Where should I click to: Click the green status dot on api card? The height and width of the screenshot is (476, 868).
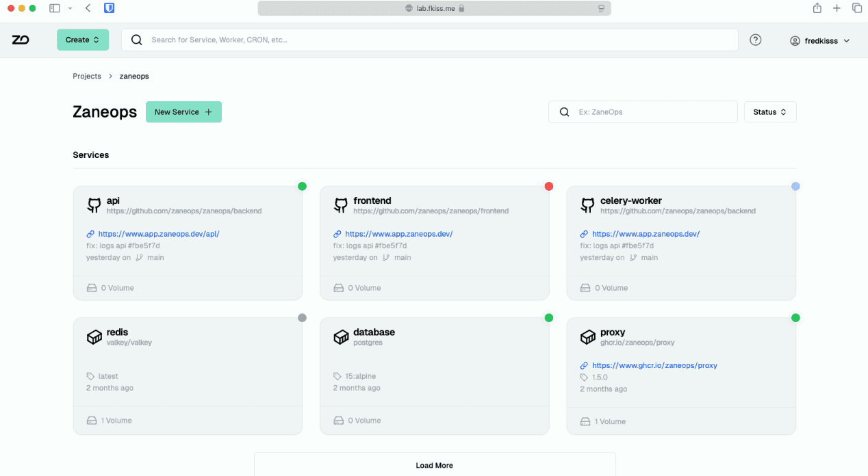click(302, 186)
